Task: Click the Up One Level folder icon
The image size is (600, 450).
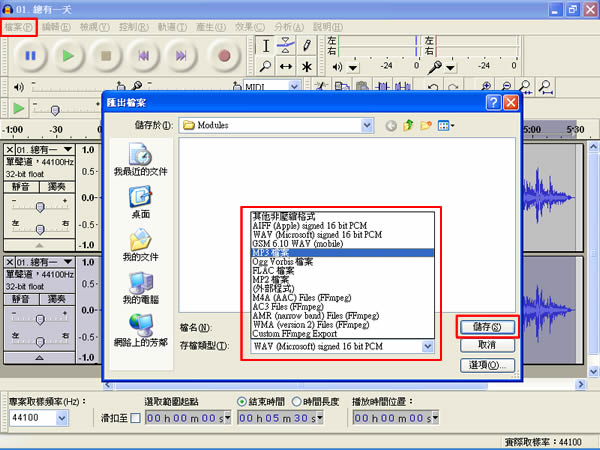Action: [408, 125]
